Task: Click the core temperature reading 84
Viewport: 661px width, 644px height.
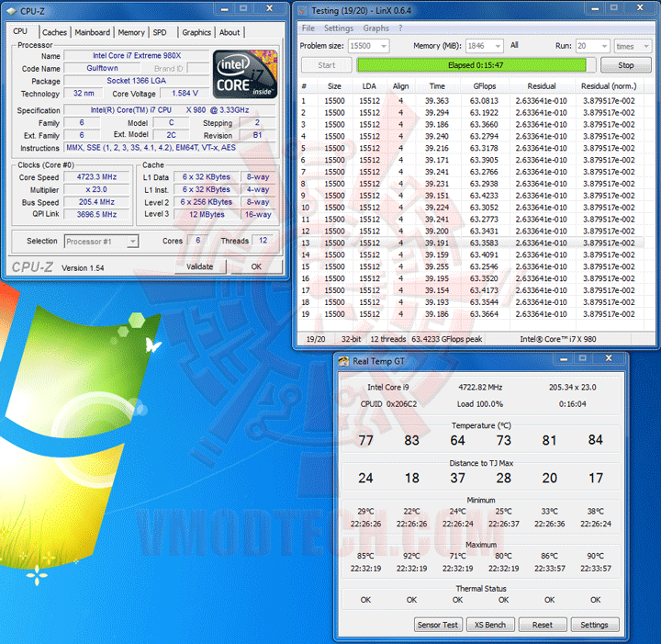Action: tap(595, 440)
